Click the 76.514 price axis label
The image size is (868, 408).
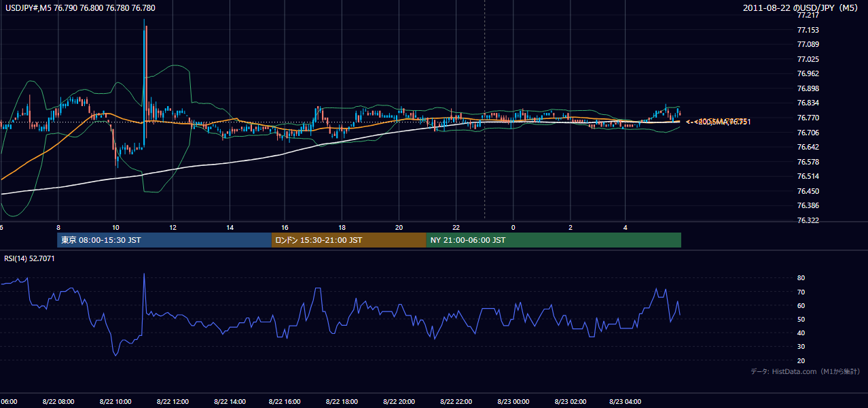pos(808,176)
